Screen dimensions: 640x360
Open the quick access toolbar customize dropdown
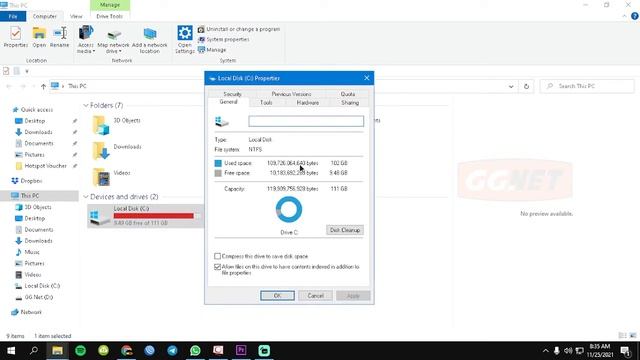click(x=27, y=71)
